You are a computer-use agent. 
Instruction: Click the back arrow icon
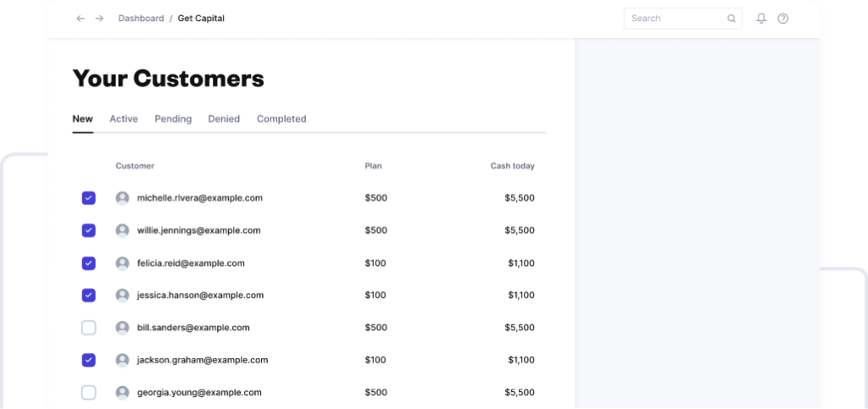coord(81,19)
